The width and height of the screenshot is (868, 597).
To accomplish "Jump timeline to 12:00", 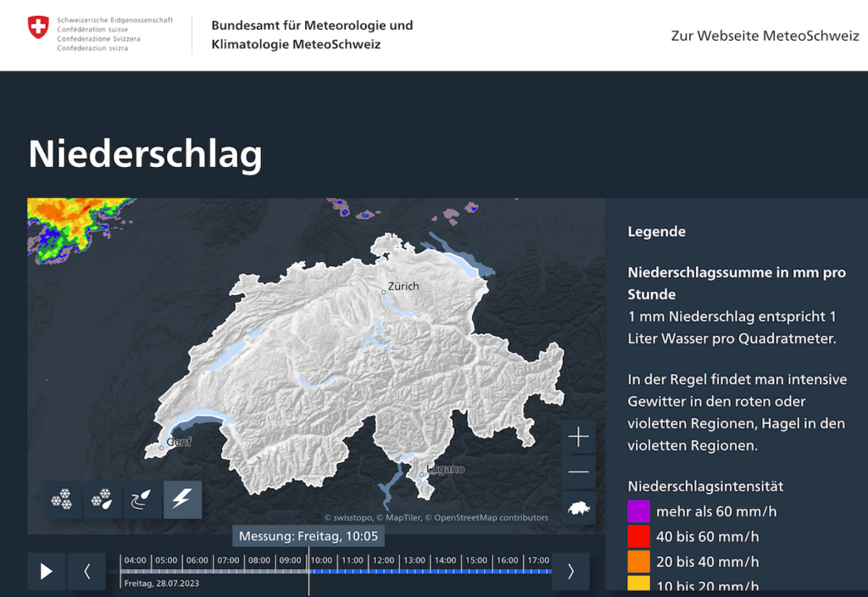I will coord(383,561).
